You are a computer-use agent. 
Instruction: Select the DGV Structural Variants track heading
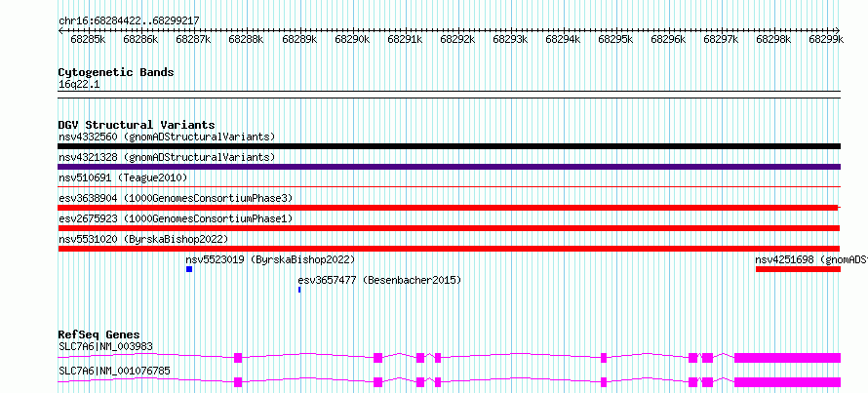pyautogui.click(x=137, y=125)
